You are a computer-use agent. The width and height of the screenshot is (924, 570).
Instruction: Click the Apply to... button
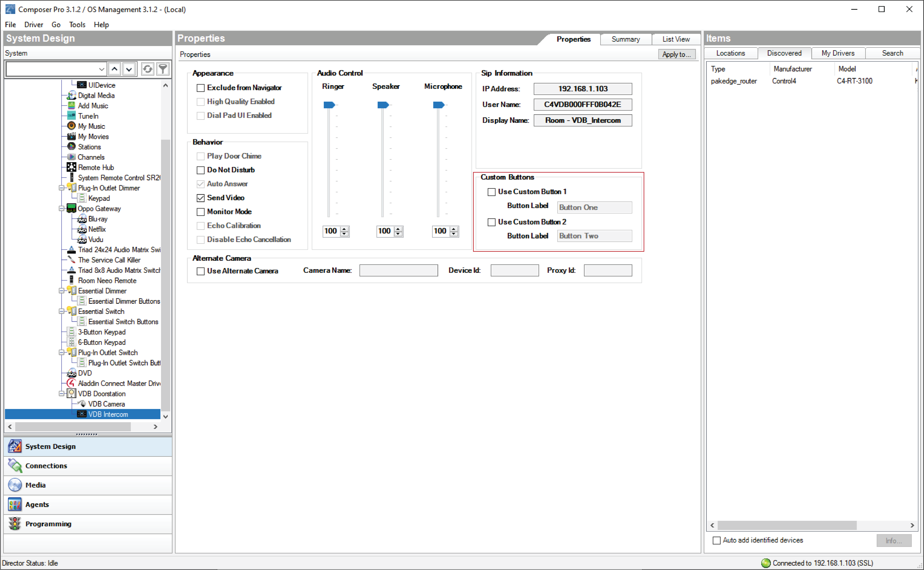(x=677, y=54)
